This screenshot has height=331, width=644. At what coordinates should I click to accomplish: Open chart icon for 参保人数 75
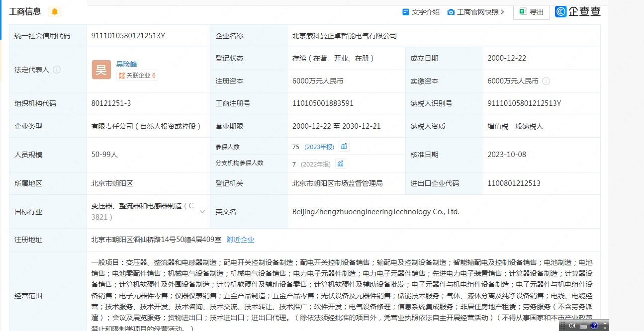[344, 146]
